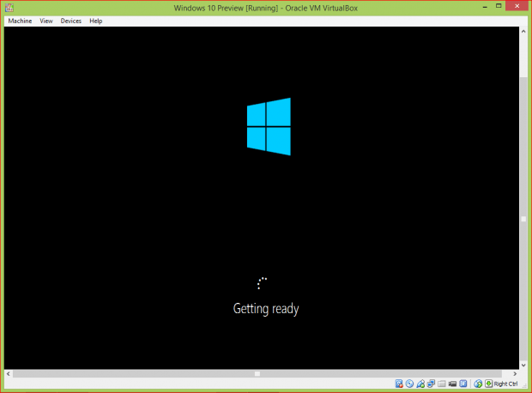Click the Right Ctrl host key label
The image size is (532, 393).
click(x=506, y=384)
